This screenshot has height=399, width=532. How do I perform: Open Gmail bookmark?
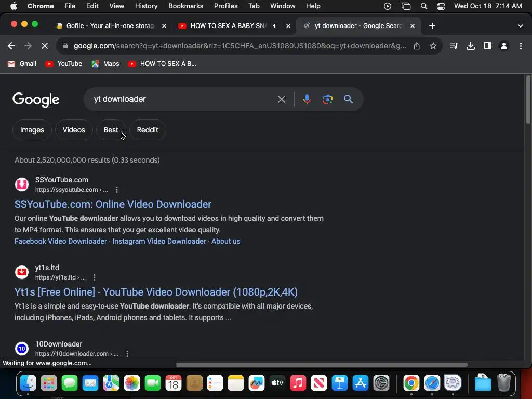22,64
